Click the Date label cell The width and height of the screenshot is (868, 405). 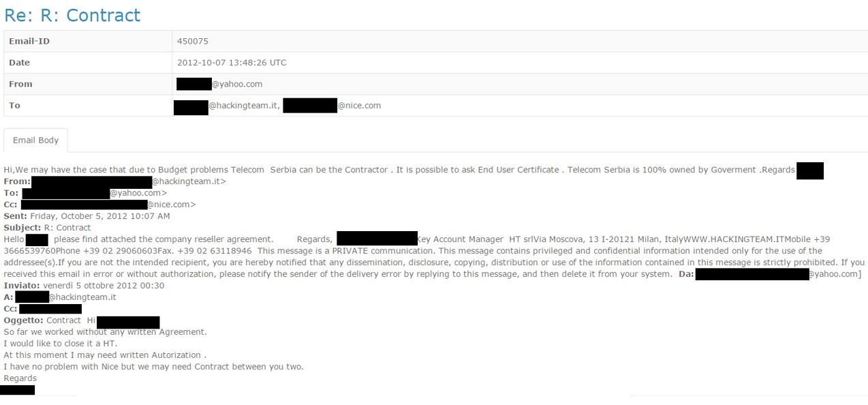88,63
